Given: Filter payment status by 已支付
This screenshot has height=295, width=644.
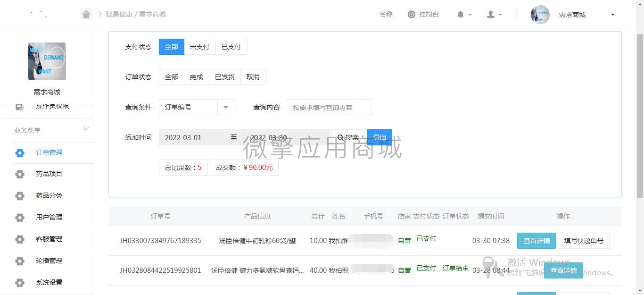Looking at the screenshot, I should click(x=231, y=47).
